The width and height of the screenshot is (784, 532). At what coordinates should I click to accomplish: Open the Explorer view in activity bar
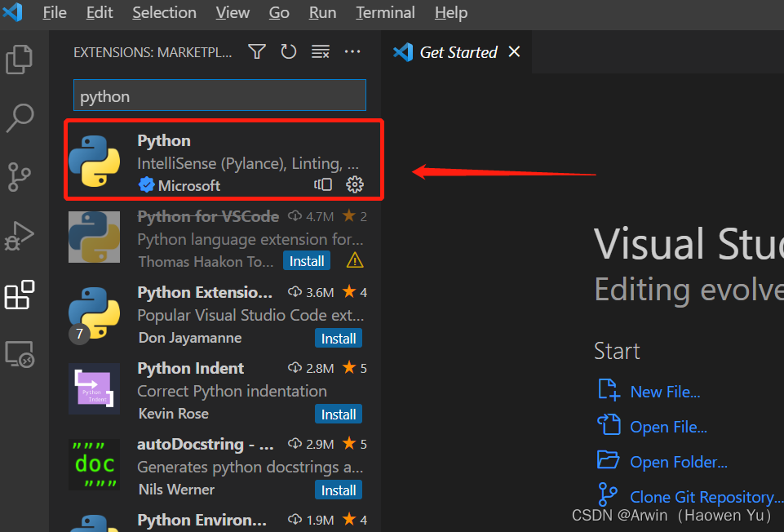[x=19, y=60]
